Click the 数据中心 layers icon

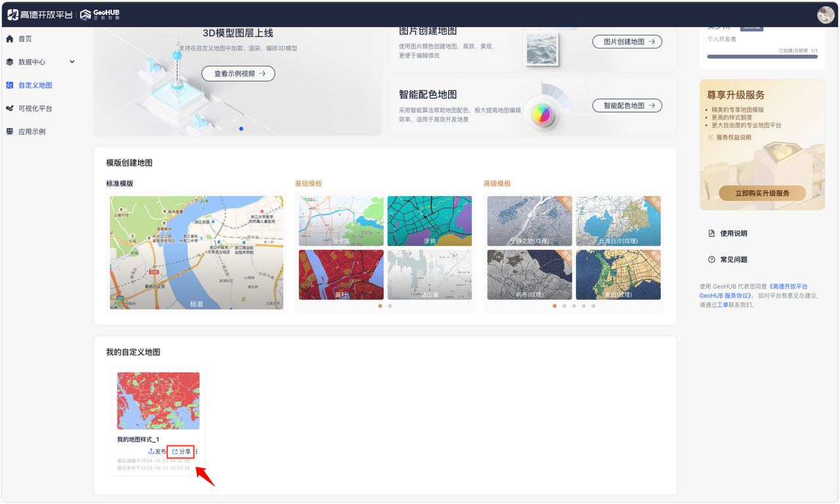click(10, 62)
